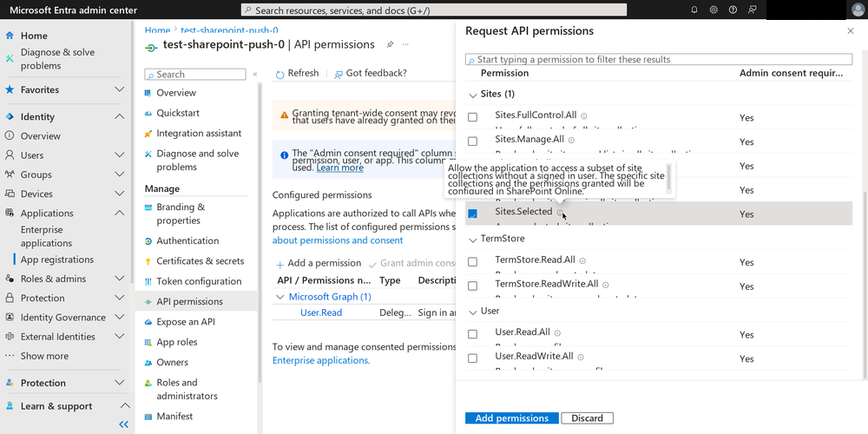
Task: Open the Learn more link
Action: (340, 168)
